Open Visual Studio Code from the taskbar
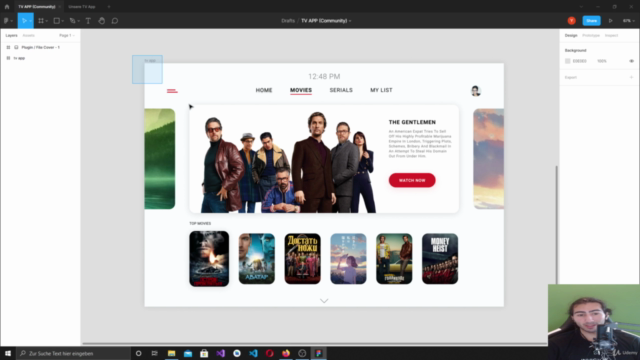 click(253, 353)
